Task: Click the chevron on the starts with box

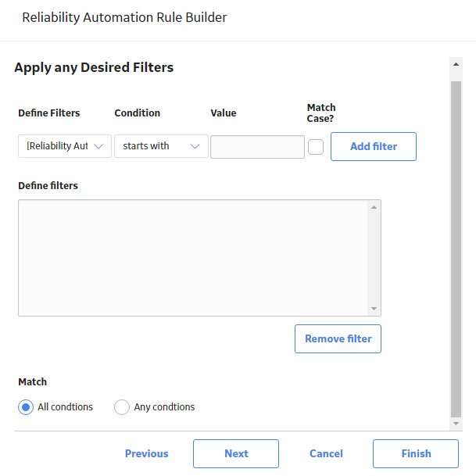Action: [x=195, y=146]
